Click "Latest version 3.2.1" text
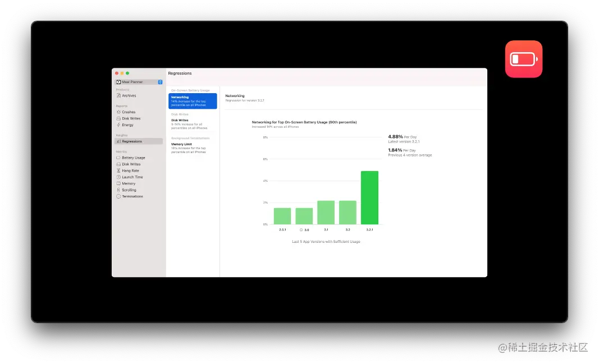Viewport: 599px width, 364px height. (x=404, y=142)
